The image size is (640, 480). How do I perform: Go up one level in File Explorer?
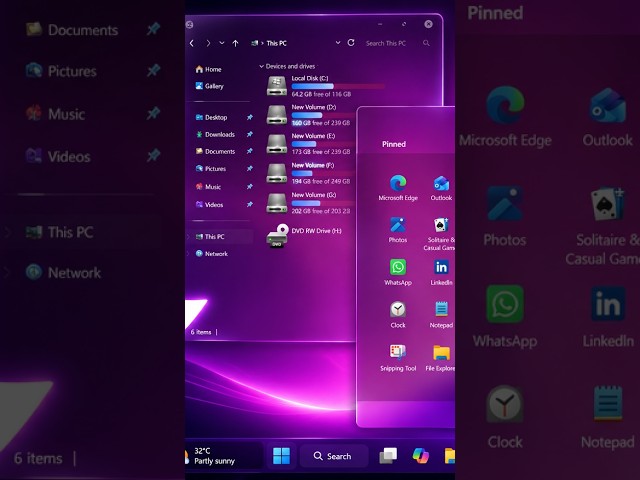click(x=236, y=43)
